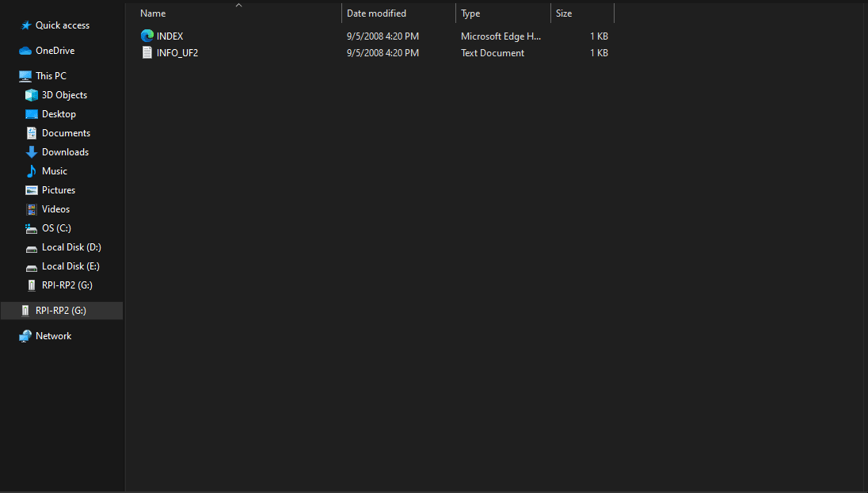This screenshot has width=868, height=493.
Task: Open the OS (C:) drive
Action: 58,228
